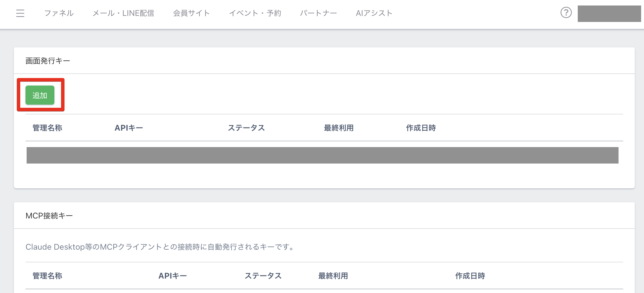Viewport: 644px width, 293px height.
Task: Click APIキー header in MCP接続キー table
Action: click(x=172, y=276)
